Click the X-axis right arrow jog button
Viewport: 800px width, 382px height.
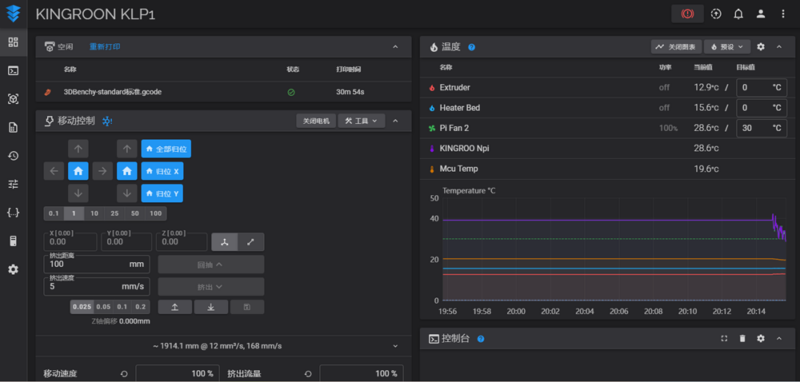click(103, 171)
